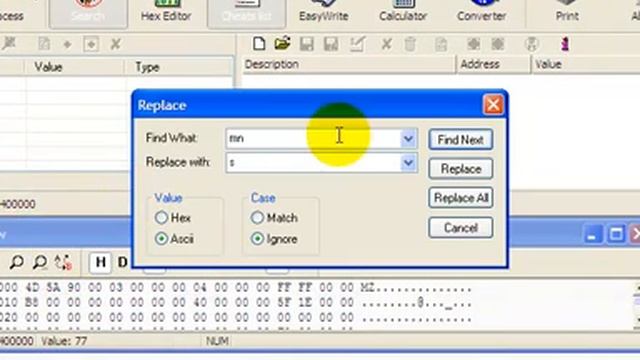Open the Converter tool

pos(482,11)
